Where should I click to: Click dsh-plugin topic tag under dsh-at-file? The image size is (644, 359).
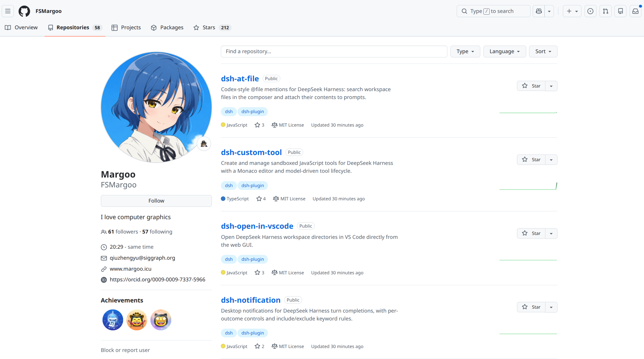(253, 111)
